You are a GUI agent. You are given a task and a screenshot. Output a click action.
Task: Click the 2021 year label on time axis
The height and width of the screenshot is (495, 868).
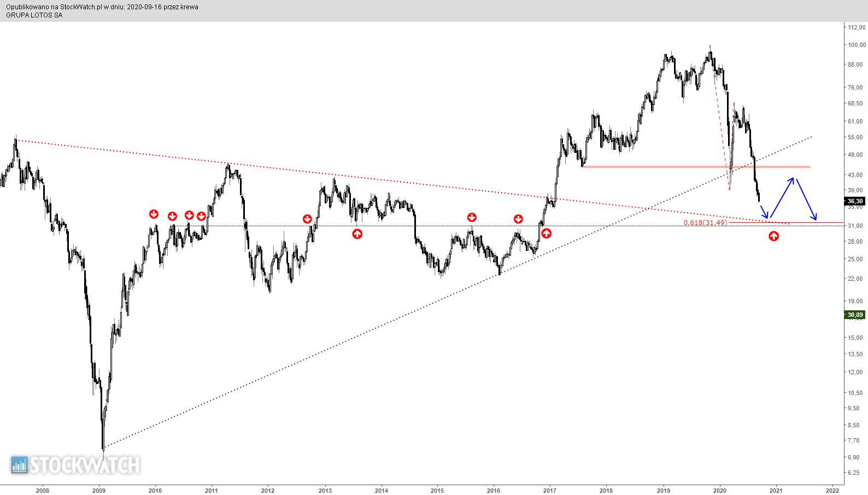pos(777,490)
